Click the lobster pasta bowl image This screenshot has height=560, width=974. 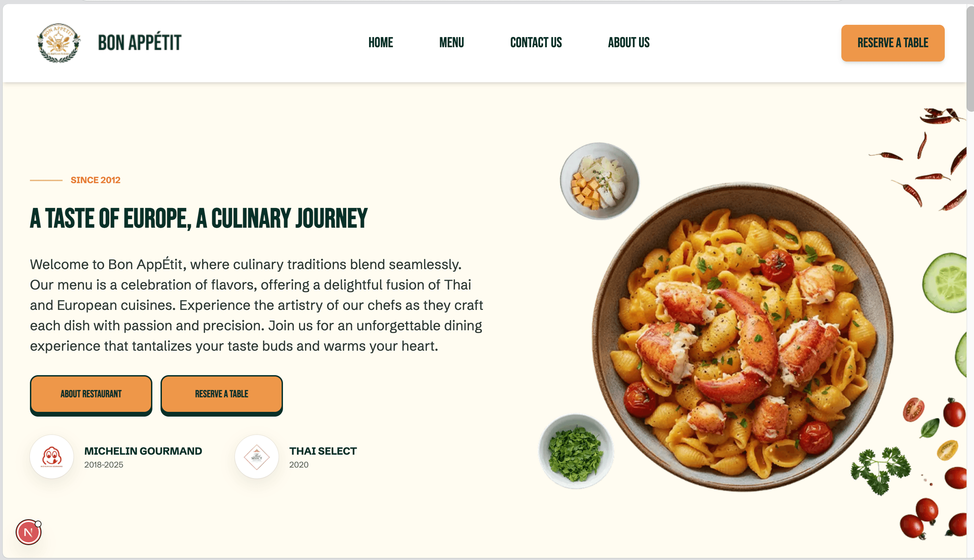[743, 336]
